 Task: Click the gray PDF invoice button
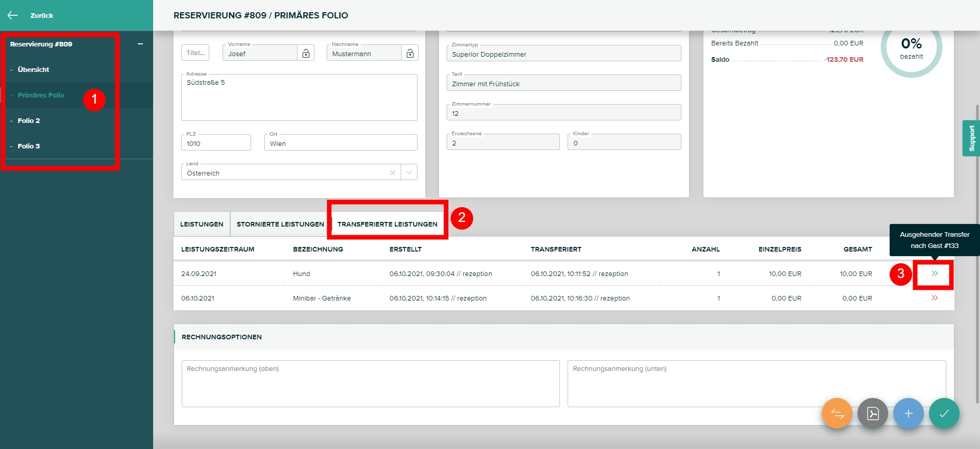point(872,413)
